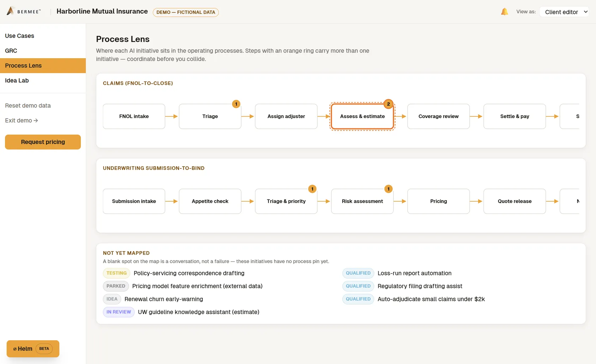Open the View as Client editor dropdown
596x364 pixels.
[564, 12]
